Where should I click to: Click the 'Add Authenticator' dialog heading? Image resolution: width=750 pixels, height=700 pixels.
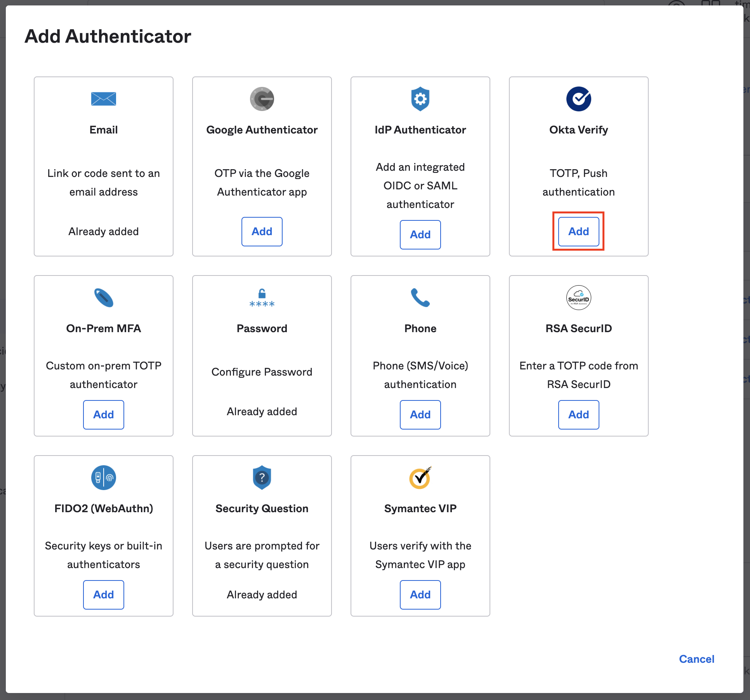(108, 36)
